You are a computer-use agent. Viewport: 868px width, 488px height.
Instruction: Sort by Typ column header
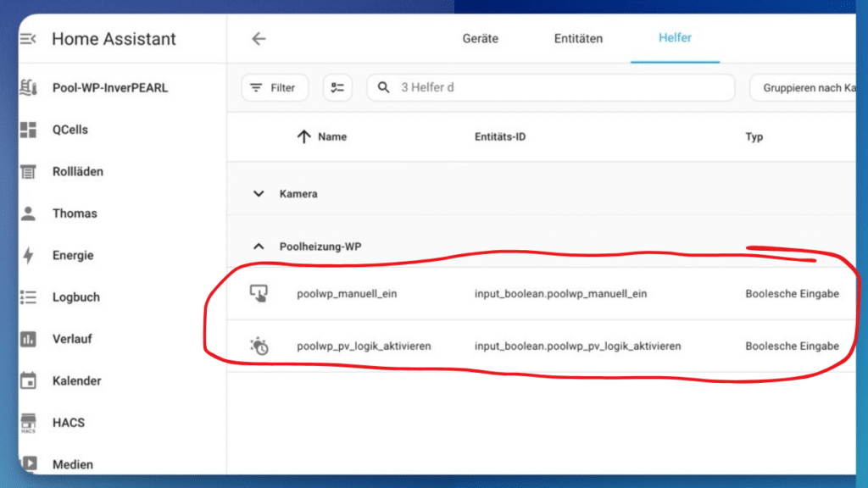(754, 136)
